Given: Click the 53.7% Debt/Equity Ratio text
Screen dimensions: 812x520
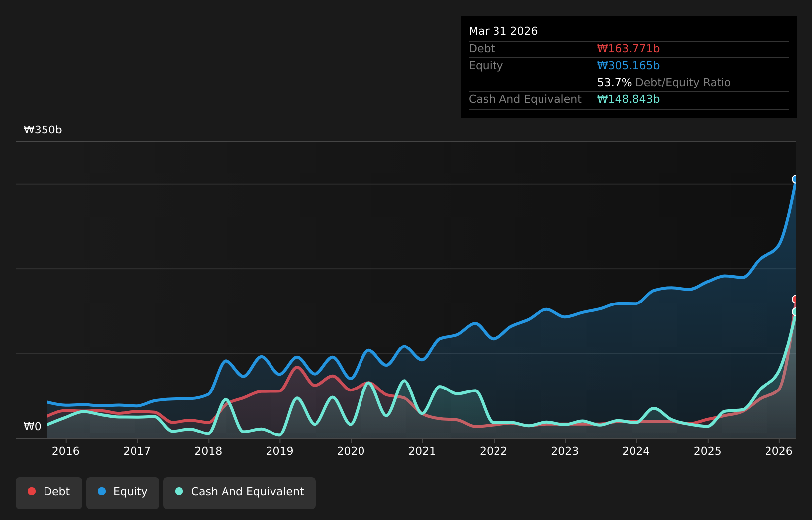Looking at the screenshot, I should click(x=664, y=83).
